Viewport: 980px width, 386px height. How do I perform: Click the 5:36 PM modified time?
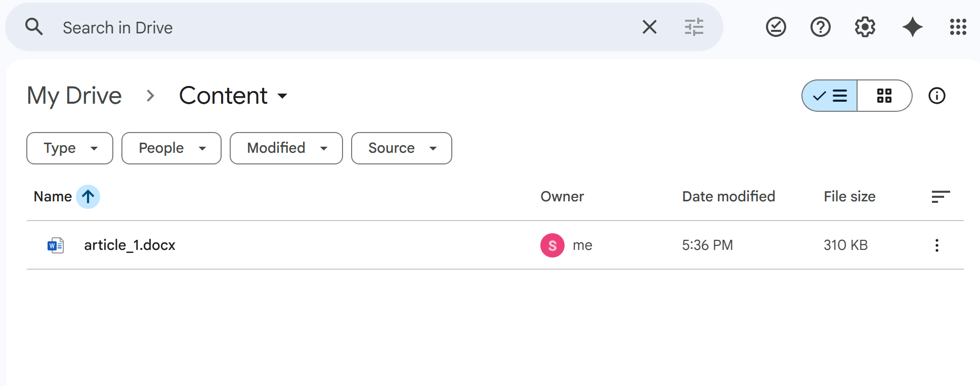[x=707, y=245]
